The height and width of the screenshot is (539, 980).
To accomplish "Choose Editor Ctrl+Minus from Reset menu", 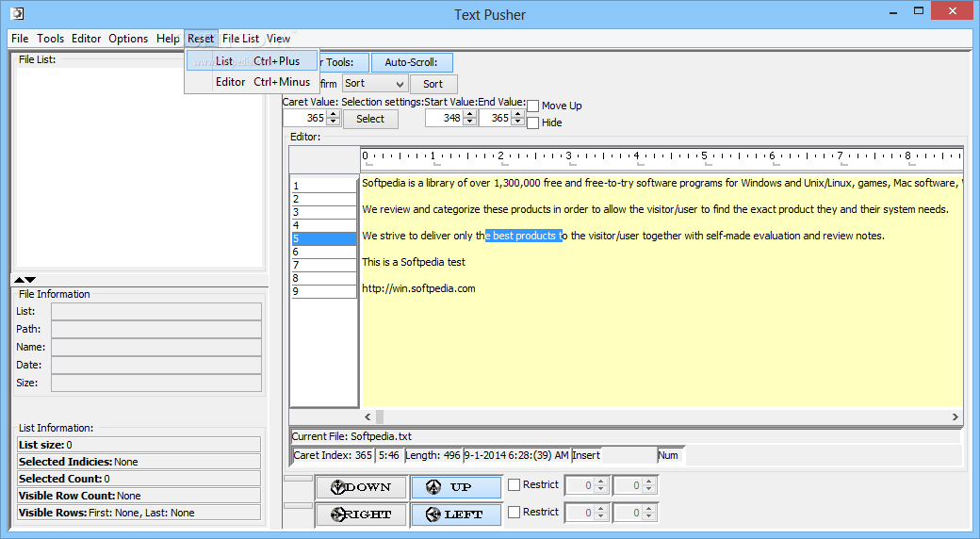I will tap(252, 82).
